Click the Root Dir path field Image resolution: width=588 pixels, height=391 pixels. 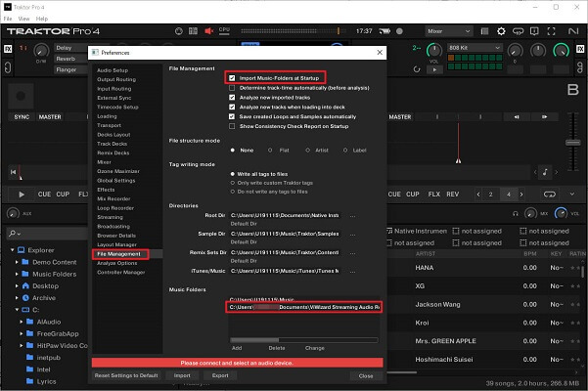[285, 215]
